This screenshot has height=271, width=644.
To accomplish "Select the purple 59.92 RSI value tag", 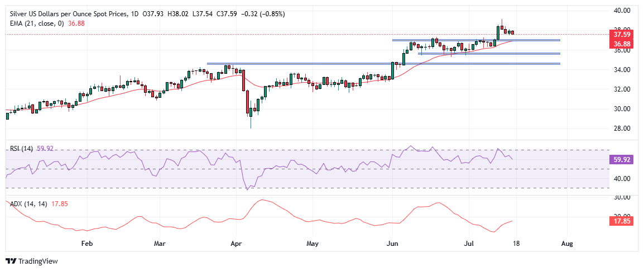I will (622, 159).
